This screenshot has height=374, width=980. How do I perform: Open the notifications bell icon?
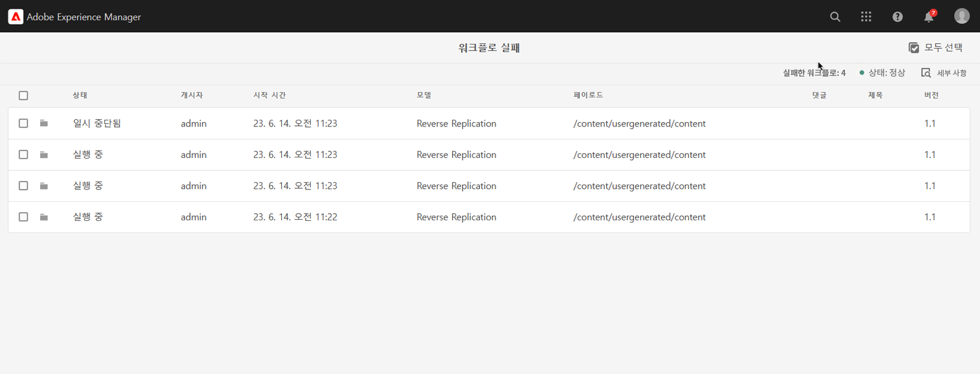point(929,17)
